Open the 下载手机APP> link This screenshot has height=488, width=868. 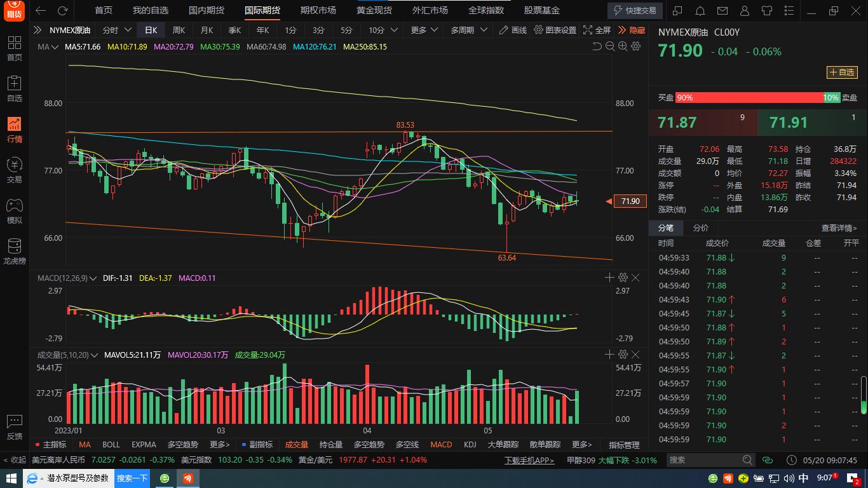pyautogui.click(x=529, y=460)
